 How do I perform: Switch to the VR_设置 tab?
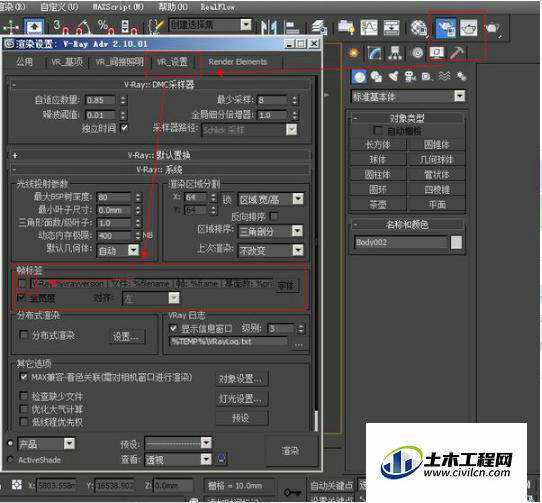172,62
